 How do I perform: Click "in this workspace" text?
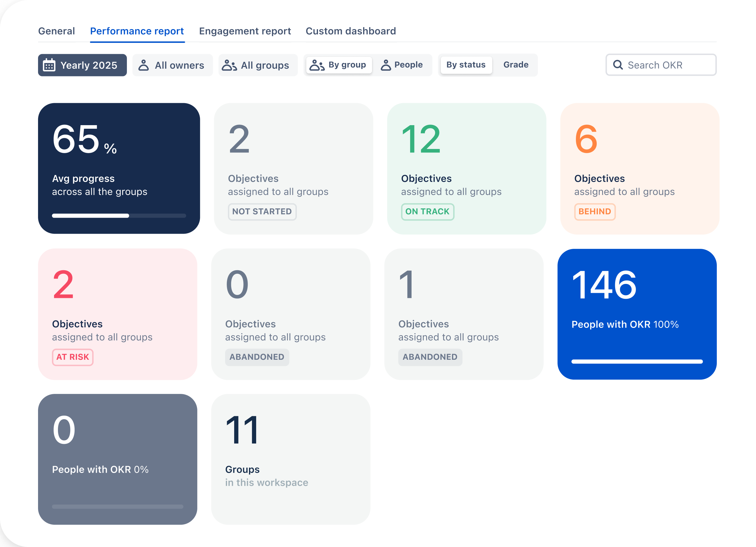(267, 482)
